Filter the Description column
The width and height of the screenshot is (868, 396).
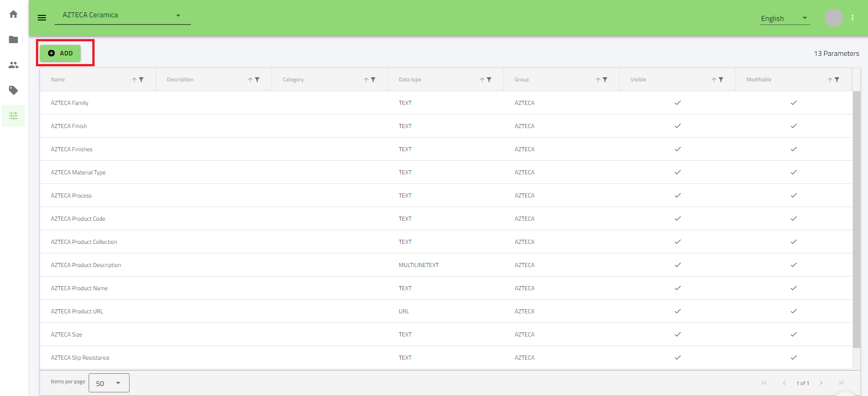coord(257,79)
